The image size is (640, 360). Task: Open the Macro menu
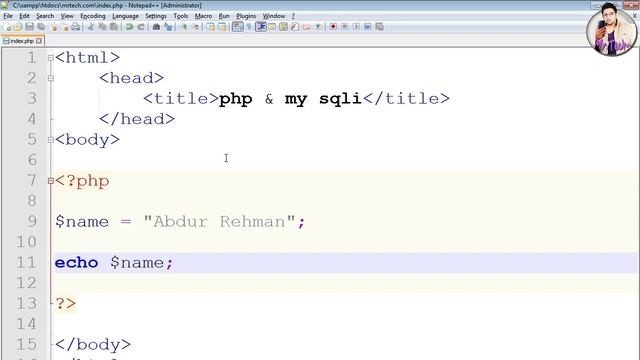click(x=203, y=16)
